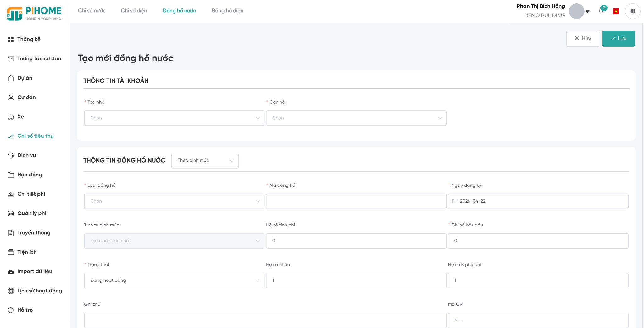The width and height of the screenshot is (644, 328).
Task: Click the Hủy cancel button
Action: point(583,38)
